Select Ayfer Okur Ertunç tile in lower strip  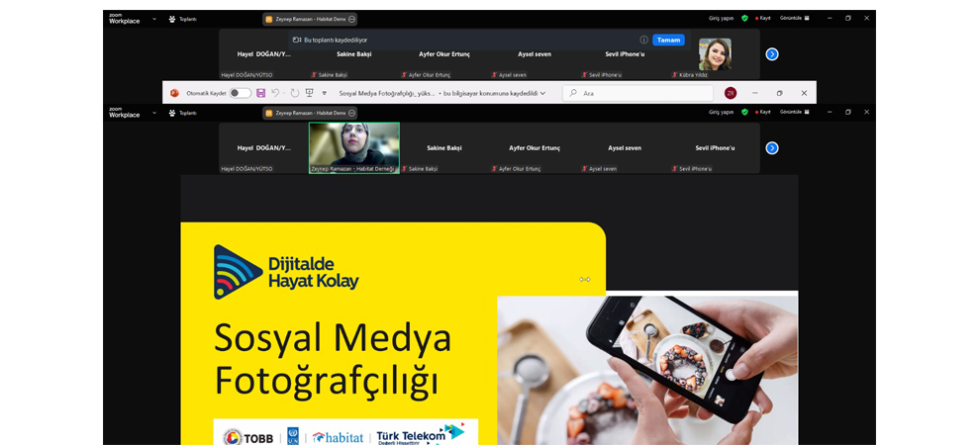535,148
